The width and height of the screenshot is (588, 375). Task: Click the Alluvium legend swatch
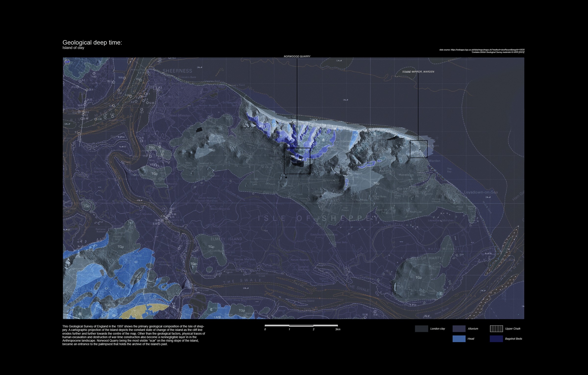[x=459, y=329]
